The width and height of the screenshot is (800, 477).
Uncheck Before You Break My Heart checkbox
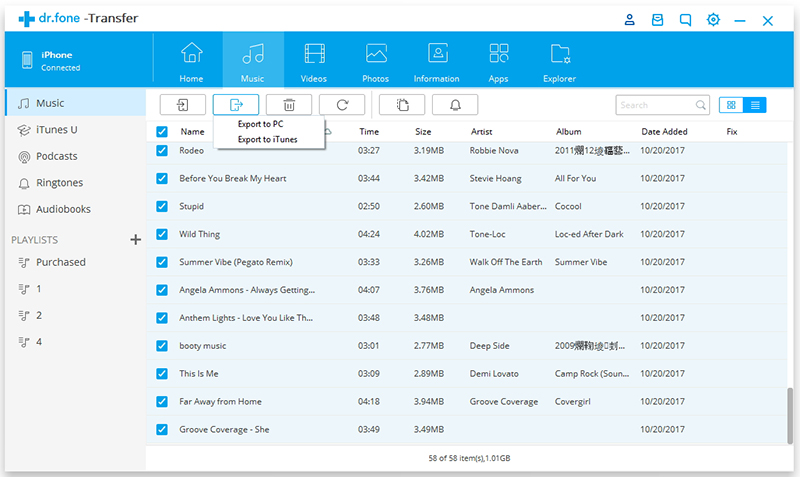click(162, 179)
